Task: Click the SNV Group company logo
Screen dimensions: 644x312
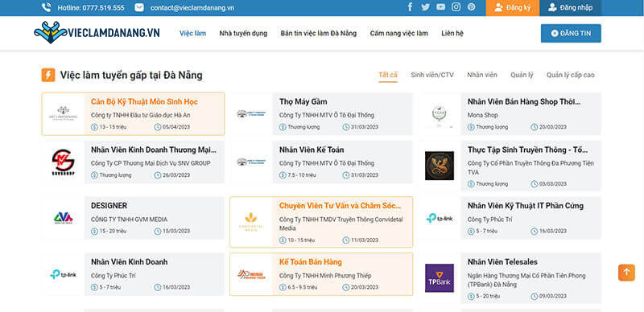Action: tap(63, 162)
